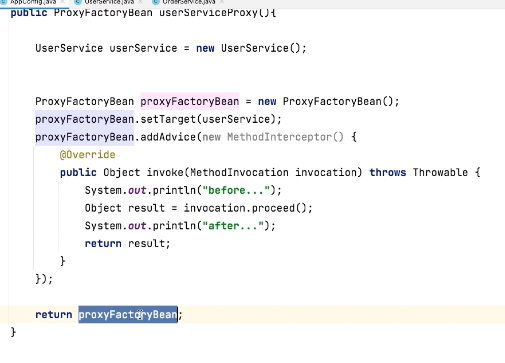Click the println call on the "after..." line
This screenshot has height=363, width=505.
(174, 226)
